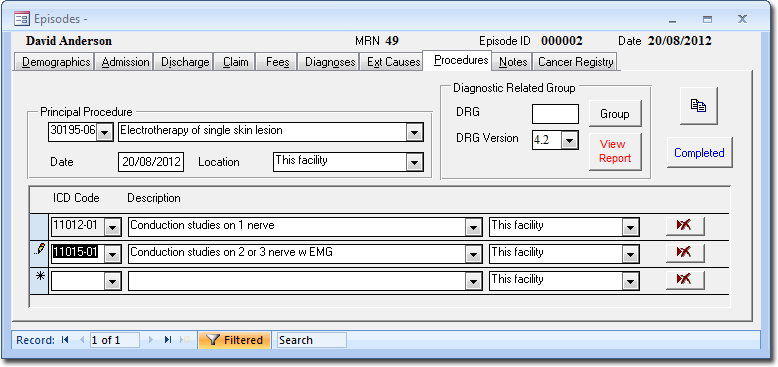Open the Notes tab
This screenshot has height=367, width=778.
[513, 62]
